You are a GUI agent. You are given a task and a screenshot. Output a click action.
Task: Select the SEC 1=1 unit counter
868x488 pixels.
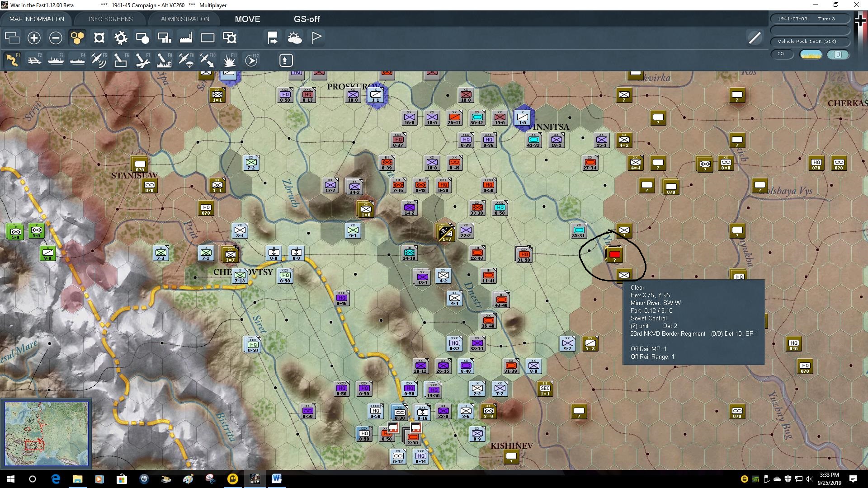pyautogui.click(x=545, y=389)
